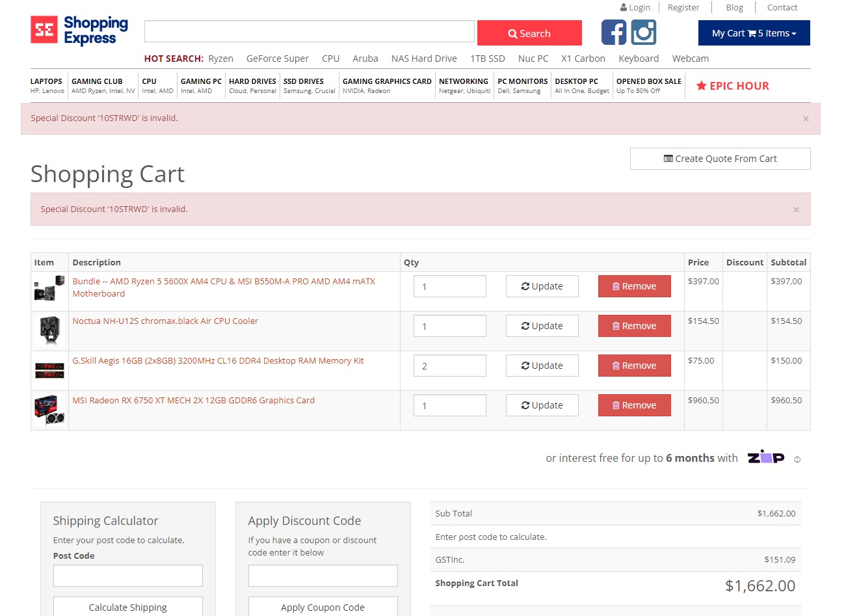Open the SSD DRIVES category menu
Viewport: 846px width, 616px height.
(309, 85)
